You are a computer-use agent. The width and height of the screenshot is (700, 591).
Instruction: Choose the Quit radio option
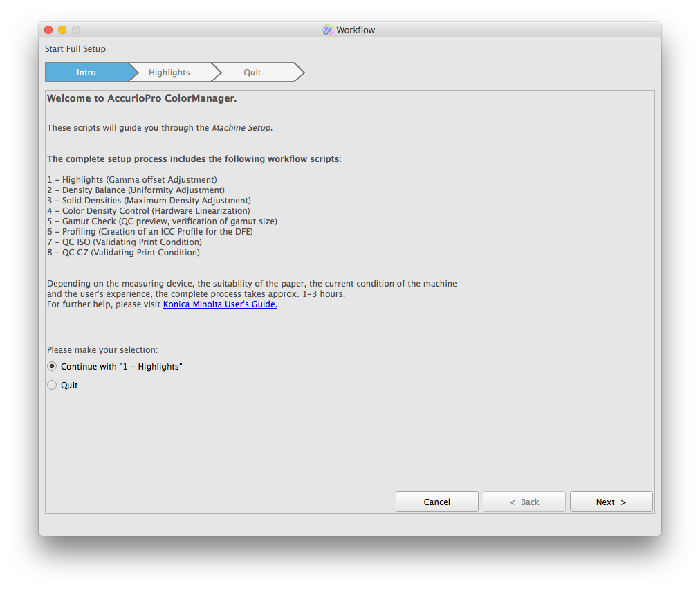click(52, 385)
